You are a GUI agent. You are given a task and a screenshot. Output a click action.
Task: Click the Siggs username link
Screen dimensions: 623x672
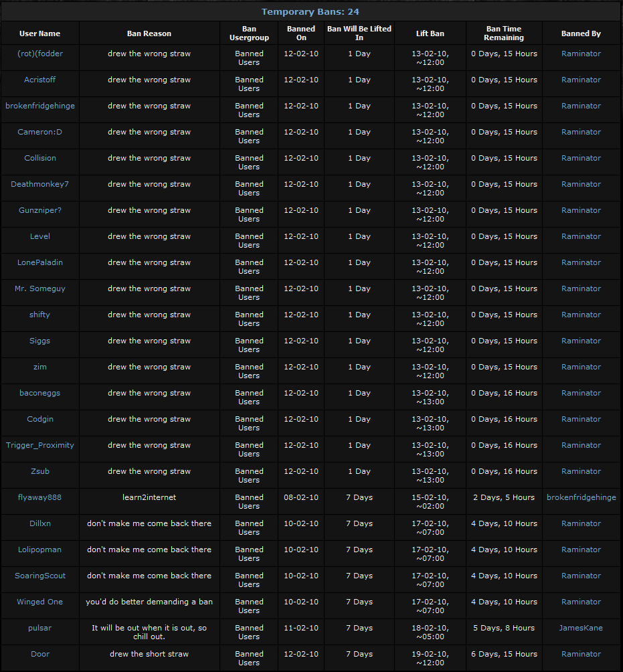click(x=40, y=341)
